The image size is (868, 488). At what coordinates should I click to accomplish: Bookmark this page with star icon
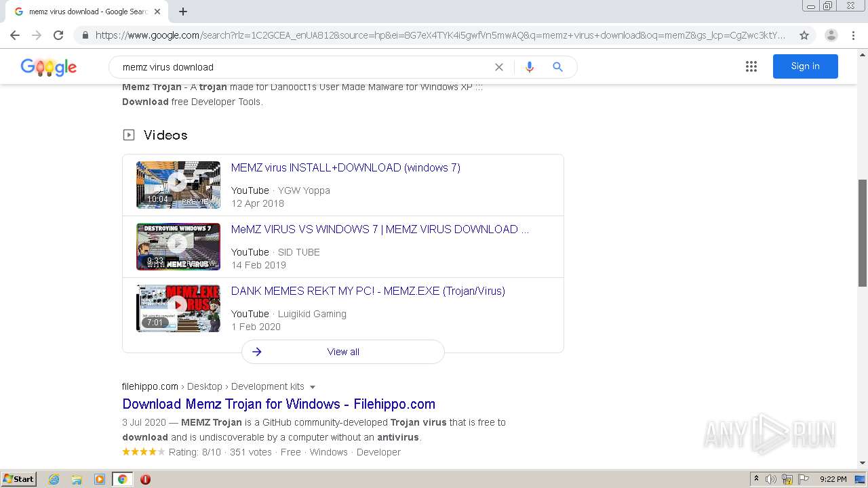pos(804,35)
